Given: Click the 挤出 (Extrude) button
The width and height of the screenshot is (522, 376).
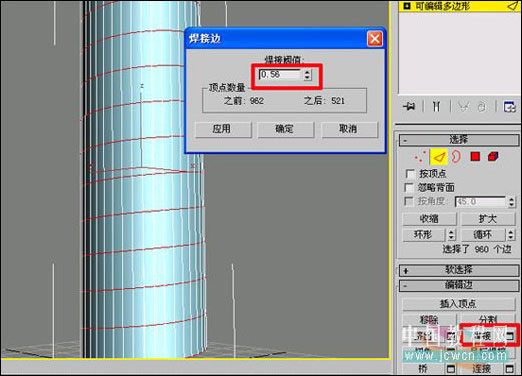Looking at the screenshot, I should pyautogui.click(x=424, y=336).
